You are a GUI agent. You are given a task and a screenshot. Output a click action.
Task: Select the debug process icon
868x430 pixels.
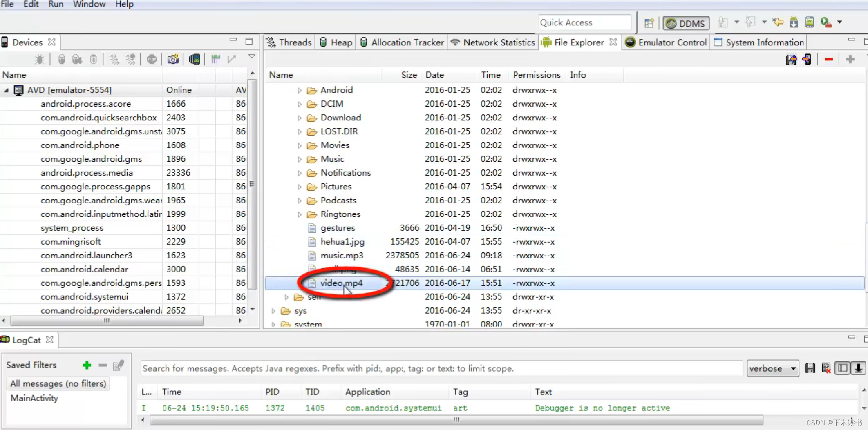39,59
